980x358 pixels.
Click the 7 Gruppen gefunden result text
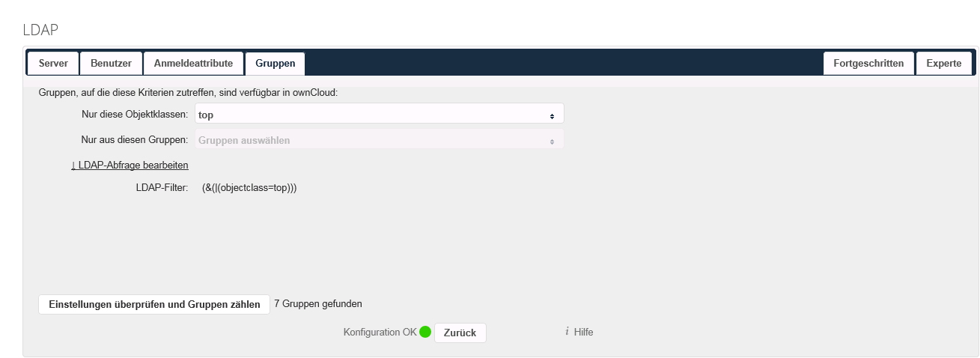coord(317,304)
